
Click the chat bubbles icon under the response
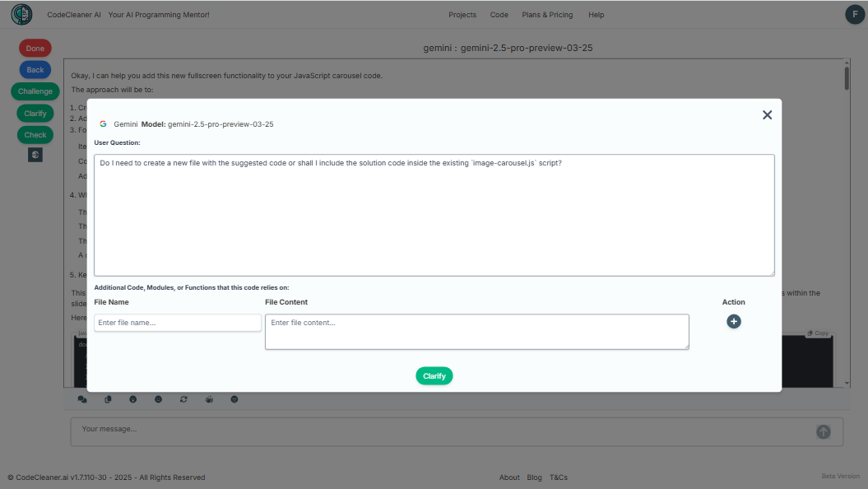coord(82,399)
